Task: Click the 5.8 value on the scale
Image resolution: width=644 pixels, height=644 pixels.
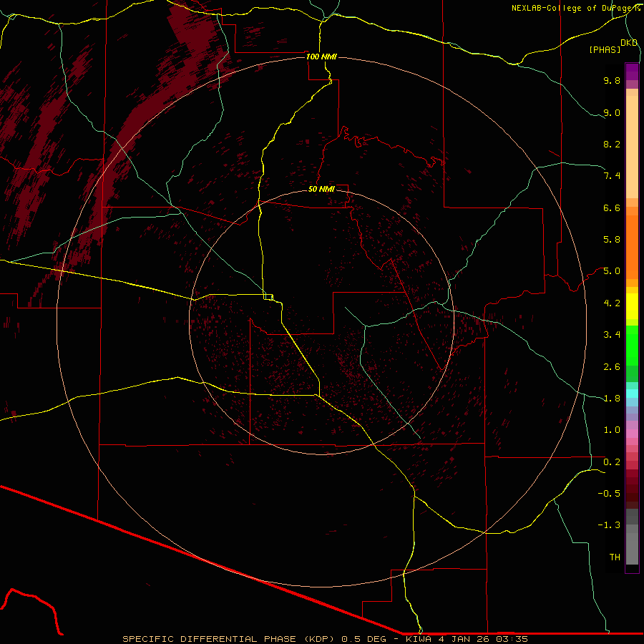Action: click(x=612, y=240)
